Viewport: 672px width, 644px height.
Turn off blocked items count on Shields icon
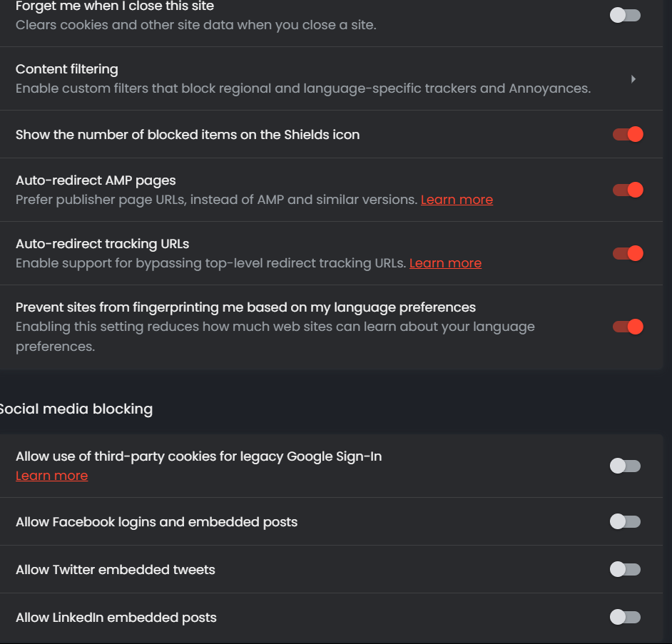pos(628,134)
